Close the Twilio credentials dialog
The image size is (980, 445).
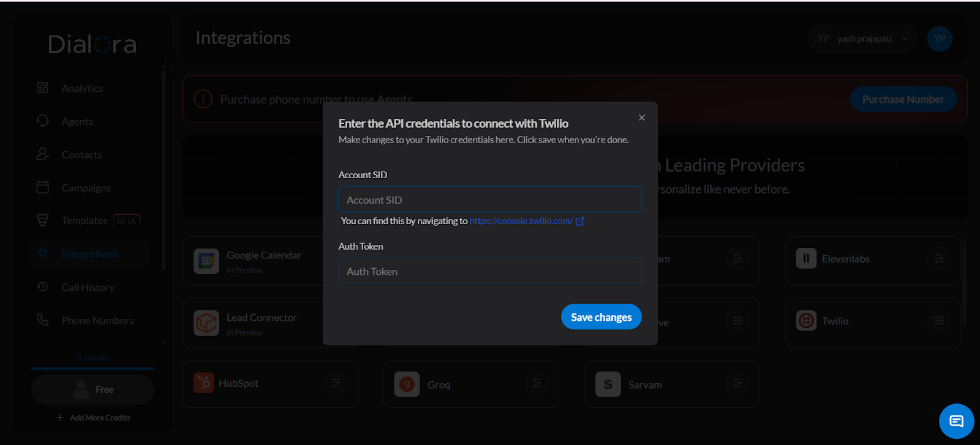point(641,118)
